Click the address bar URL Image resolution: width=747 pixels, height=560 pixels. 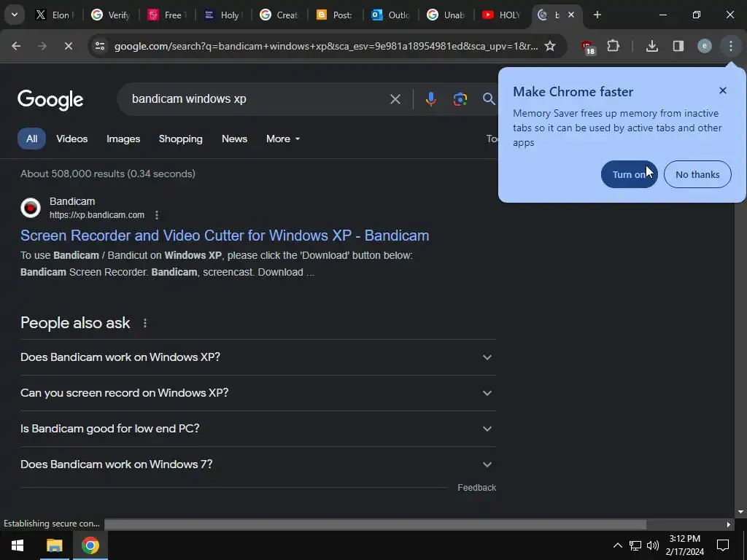[326, 46]
